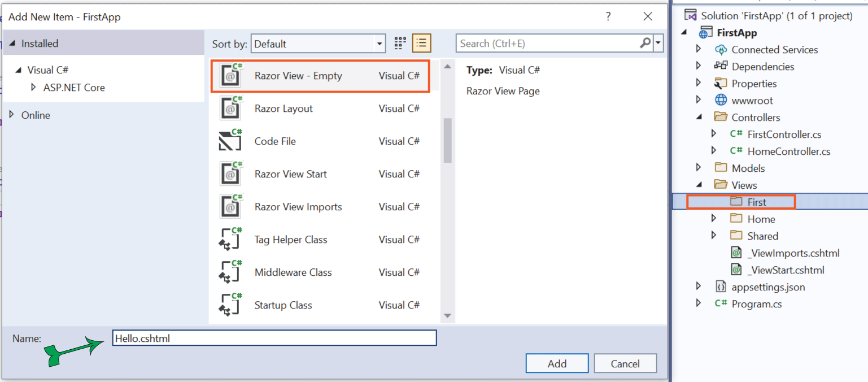Select the Controllers folder label
868x382 pixels.
point(756,118)
